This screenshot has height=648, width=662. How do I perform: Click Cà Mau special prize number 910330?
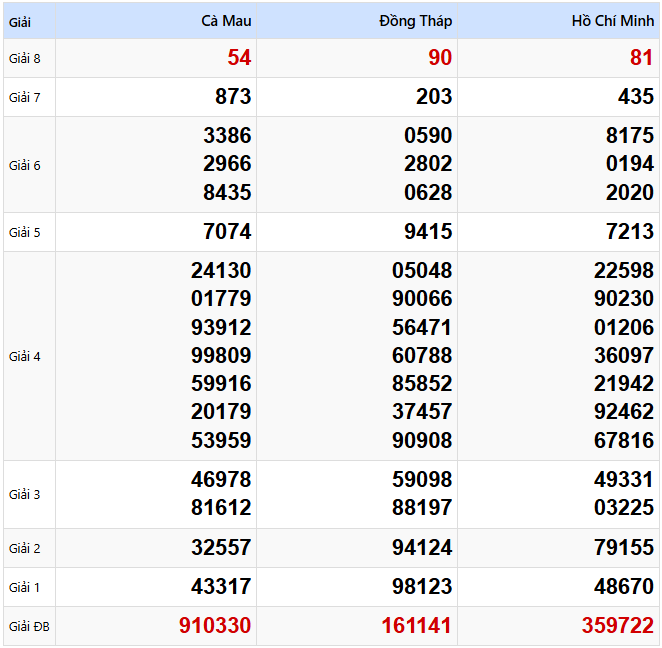[215, 626]
